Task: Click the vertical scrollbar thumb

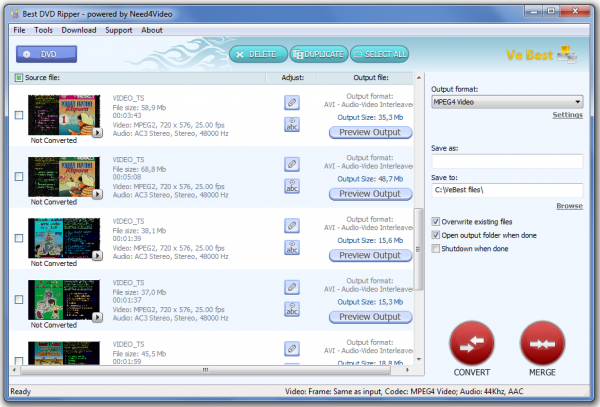Action: 419,249
